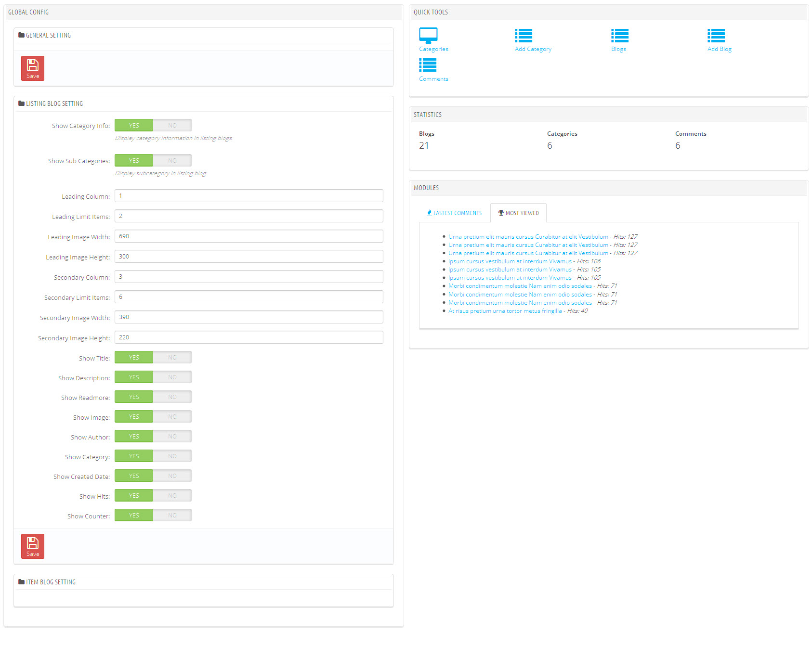Open the Categories monitor icon in Quick Tools
This screenshot has height=645, width=812.
tap(428, 36)
